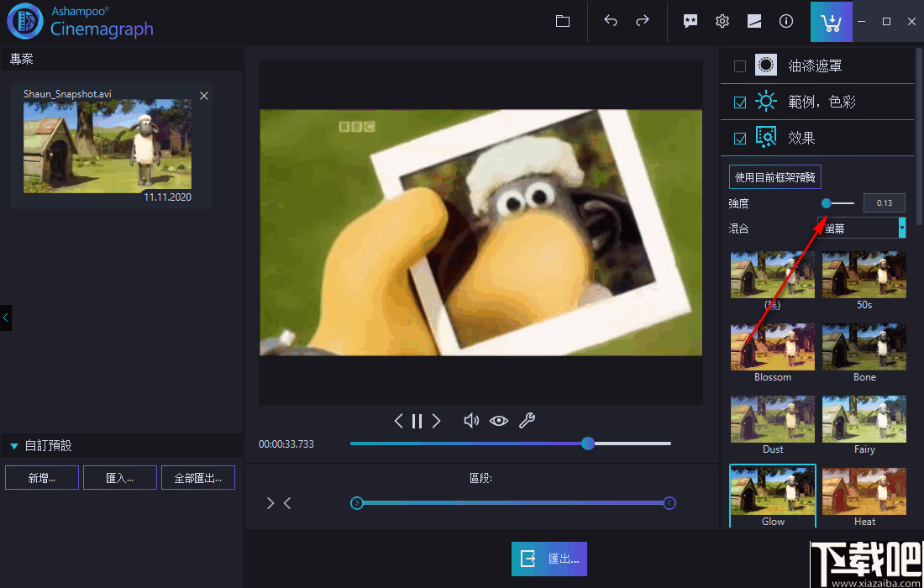Image resolution: width=924 pixels, height=588 pixels.
Task: Toggle preview visibility eye icon
Action: pos(499,421)
